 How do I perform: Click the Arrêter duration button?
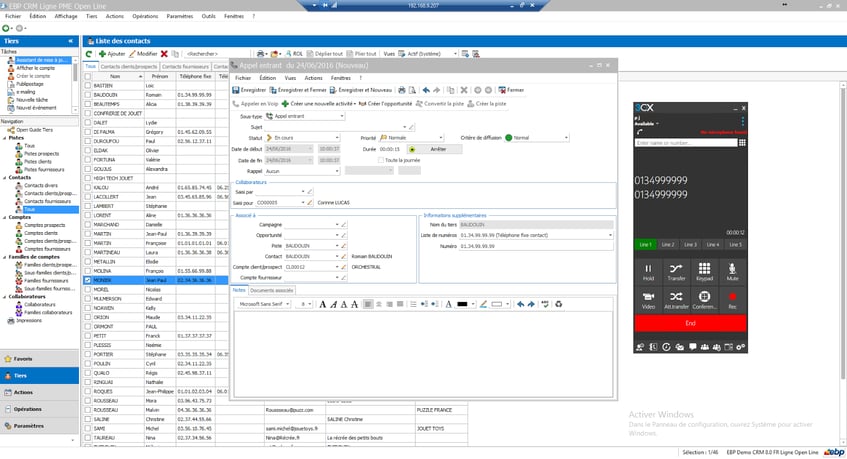438,149
